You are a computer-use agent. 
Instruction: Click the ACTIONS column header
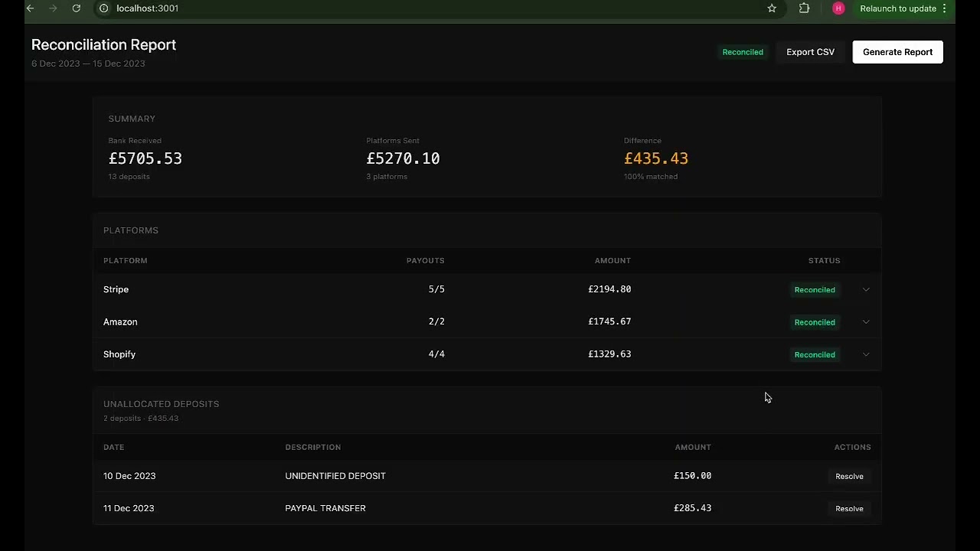coord(852,447)
